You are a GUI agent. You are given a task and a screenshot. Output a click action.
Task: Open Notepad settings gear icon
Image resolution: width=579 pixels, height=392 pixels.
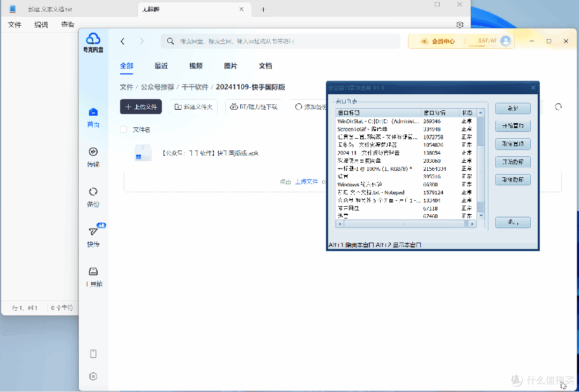pos(460,25)
